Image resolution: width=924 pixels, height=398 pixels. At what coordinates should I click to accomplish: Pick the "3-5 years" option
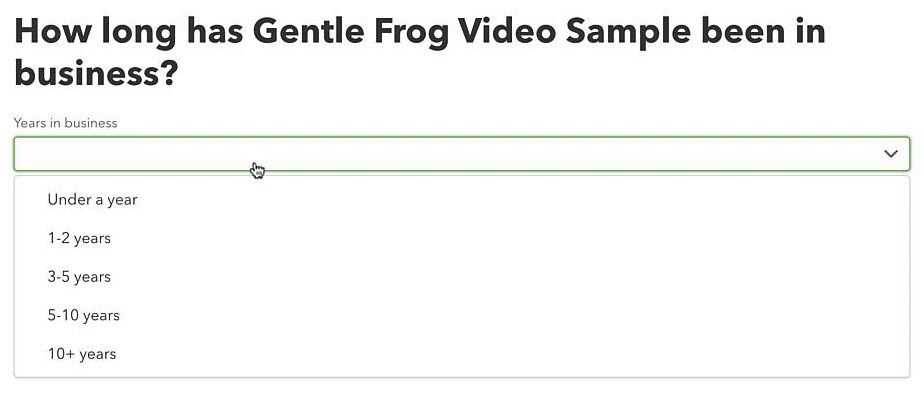(x=462, y=277)
